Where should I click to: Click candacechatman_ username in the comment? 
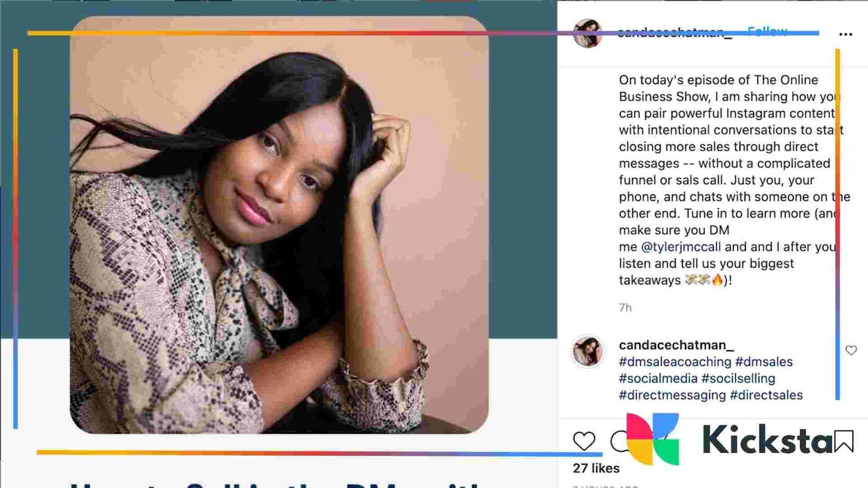click(x=676, y=345)
